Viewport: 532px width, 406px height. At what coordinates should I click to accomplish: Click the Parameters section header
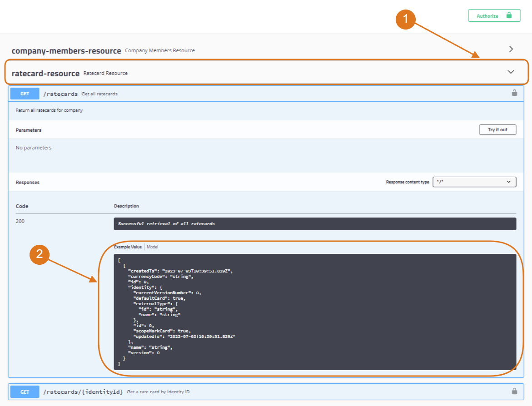pos(29,130)
